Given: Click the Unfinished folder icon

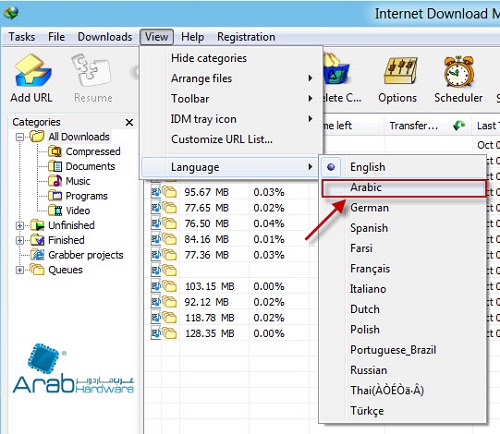Looking at the screenshot, I should tap(37, 225).
